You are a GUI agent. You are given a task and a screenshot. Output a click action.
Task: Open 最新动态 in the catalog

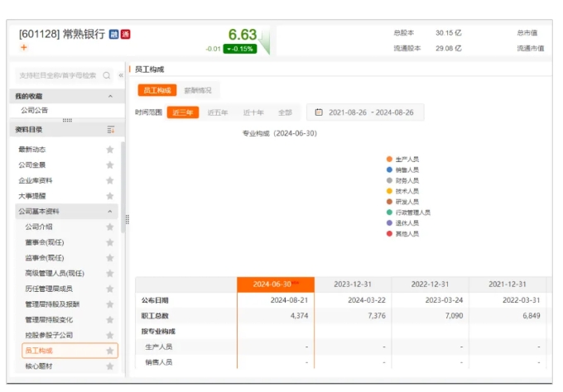32,150
